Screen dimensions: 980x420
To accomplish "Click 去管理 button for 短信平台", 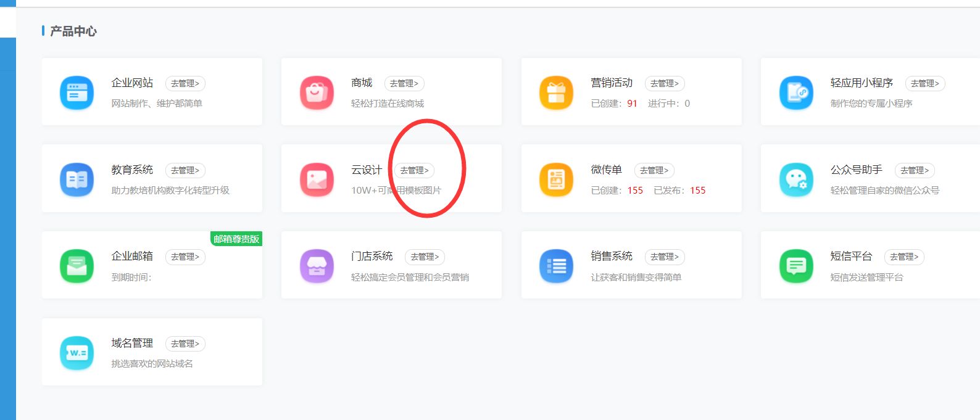I will click(904, 257).
